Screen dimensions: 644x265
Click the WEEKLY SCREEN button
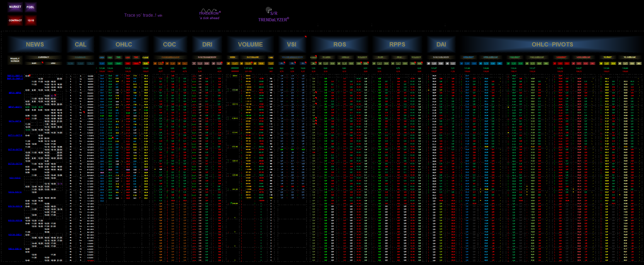point(15,60)
